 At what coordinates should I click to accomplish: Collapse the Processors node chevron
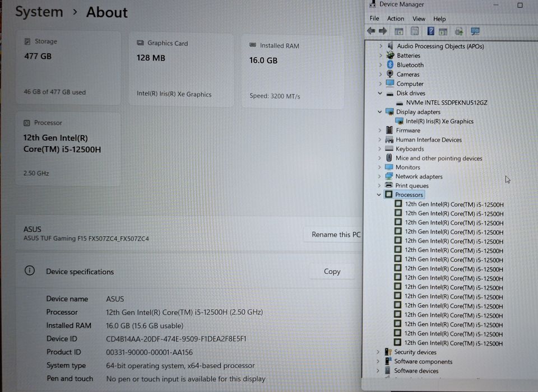pyautogui.click(x=379, y=194)
